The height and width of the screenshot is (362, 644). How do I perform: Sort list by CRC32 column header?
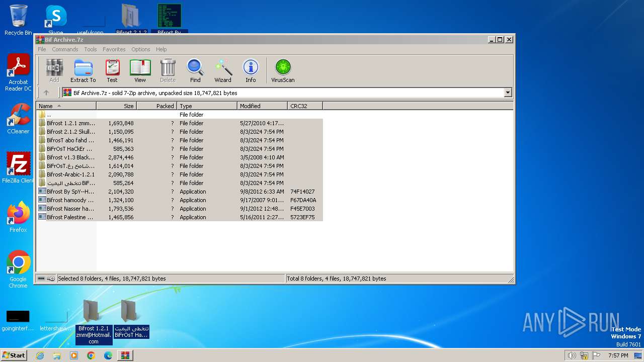(x=305, y=106)
